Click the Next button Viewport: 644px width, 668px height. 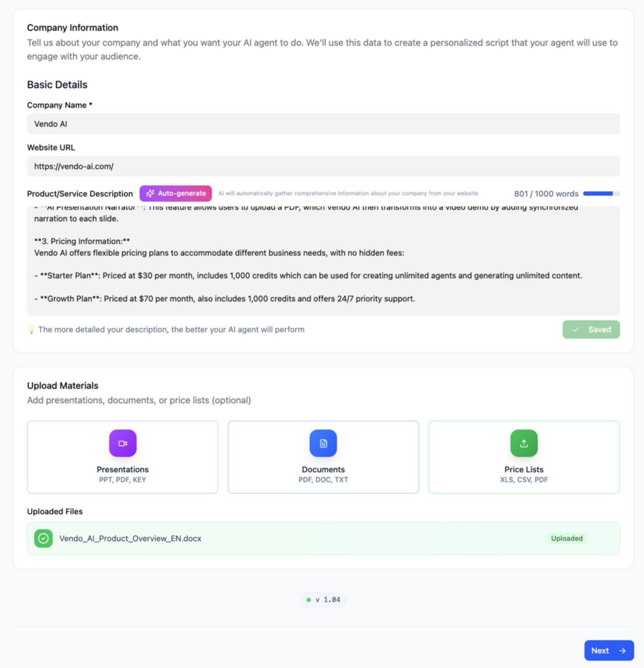(609, 650)
